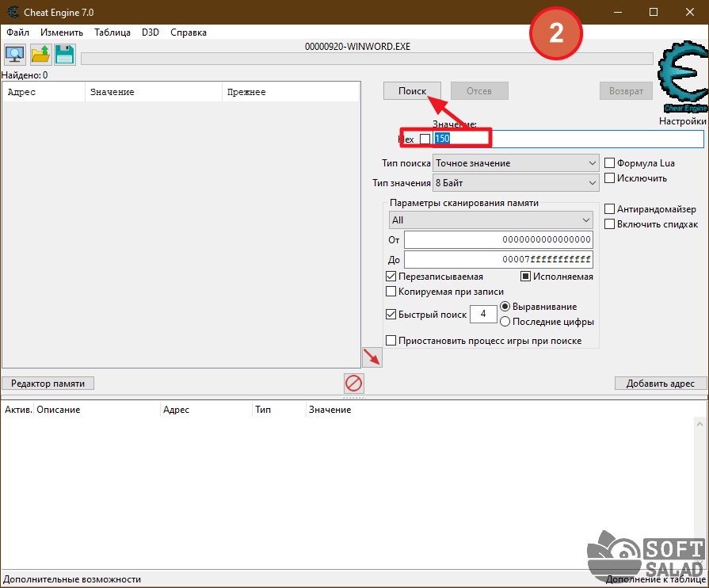Image resolution: width=709 pixels, height=588 pixels.
Task: Click the Добавить адрес button
Action: click(x=660, y=384)
